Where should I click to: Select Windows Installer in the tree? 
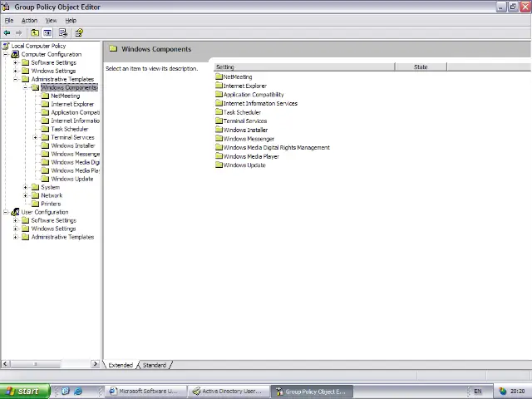pyautogui.click(x=73, y=145)
